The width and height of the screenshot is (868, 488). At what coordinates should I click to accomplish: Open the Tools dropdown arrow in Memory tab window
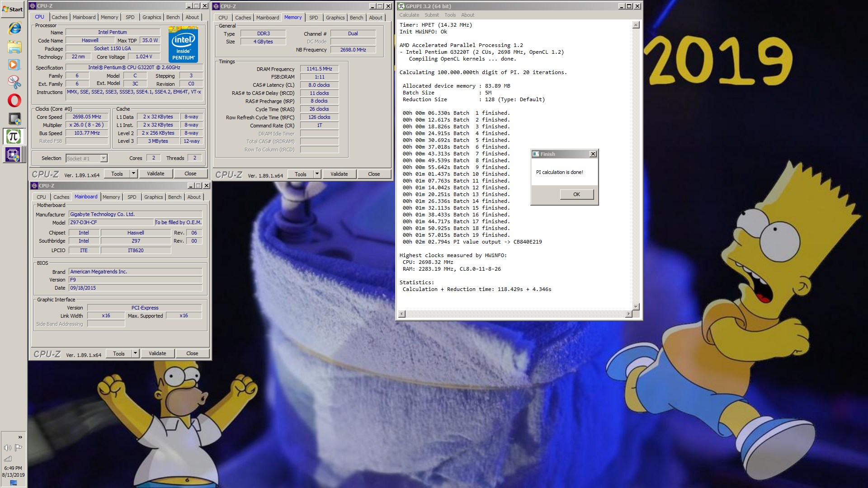[x=317, y=174]
